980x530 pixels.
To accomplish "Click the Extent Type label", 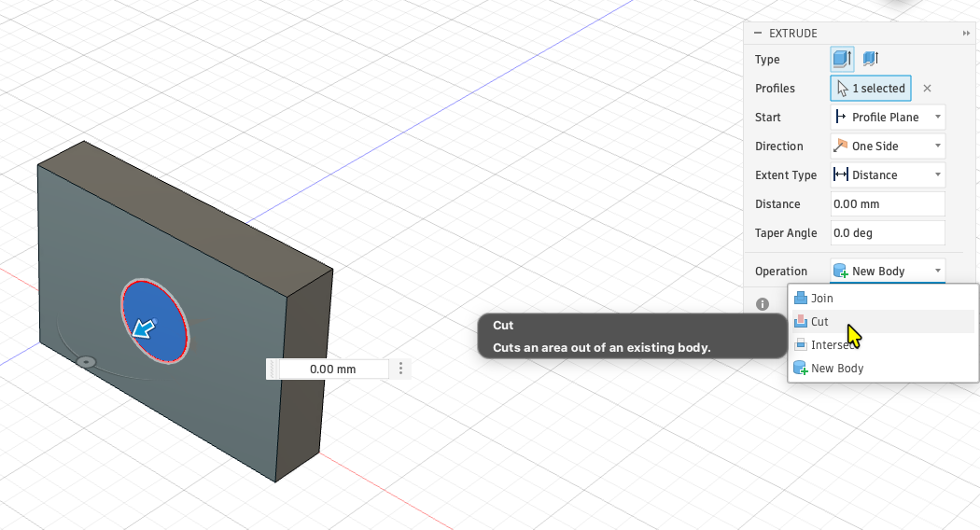I will (x=786, y=175).
